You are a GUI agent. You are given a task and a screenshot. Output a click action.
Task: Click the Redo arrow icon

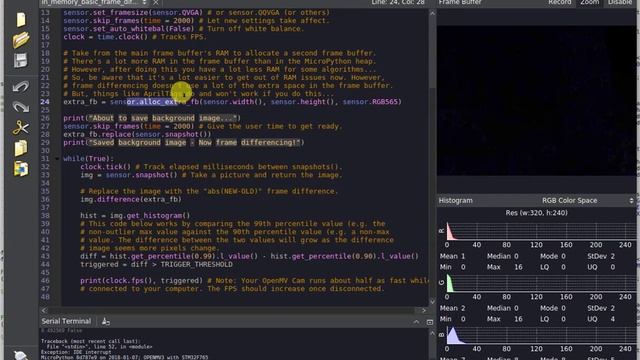pos(20,107)
